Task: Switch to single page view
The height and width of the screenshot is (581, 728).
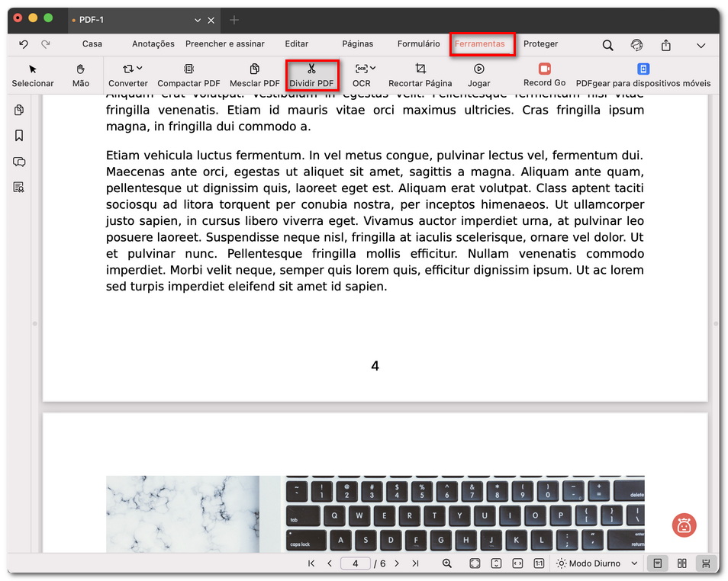Action: [657, 563]
